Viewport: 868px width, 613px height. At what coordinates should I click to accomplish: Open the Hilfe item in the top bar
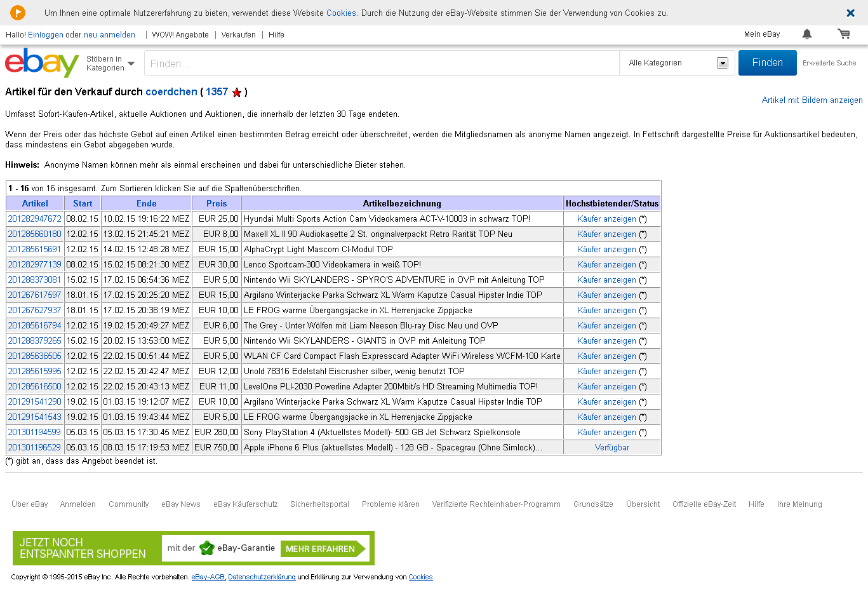[276, 35]
